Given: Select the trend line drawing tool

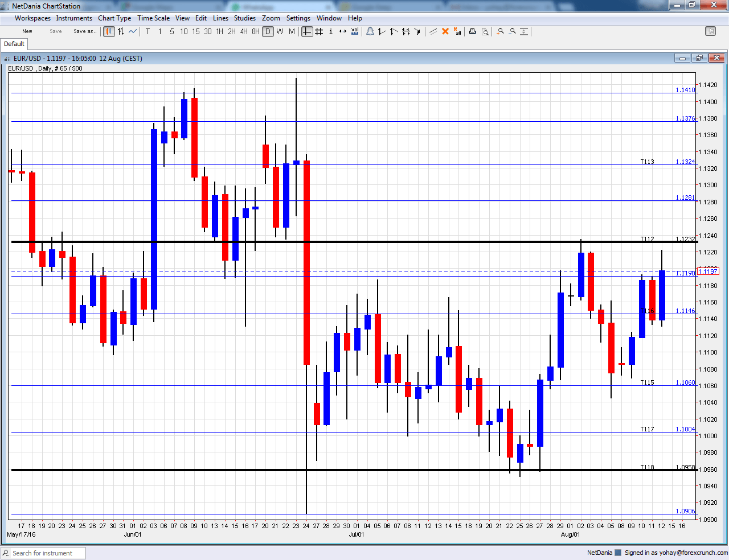Looking at the screenshot, I should (x=433, y=31).
